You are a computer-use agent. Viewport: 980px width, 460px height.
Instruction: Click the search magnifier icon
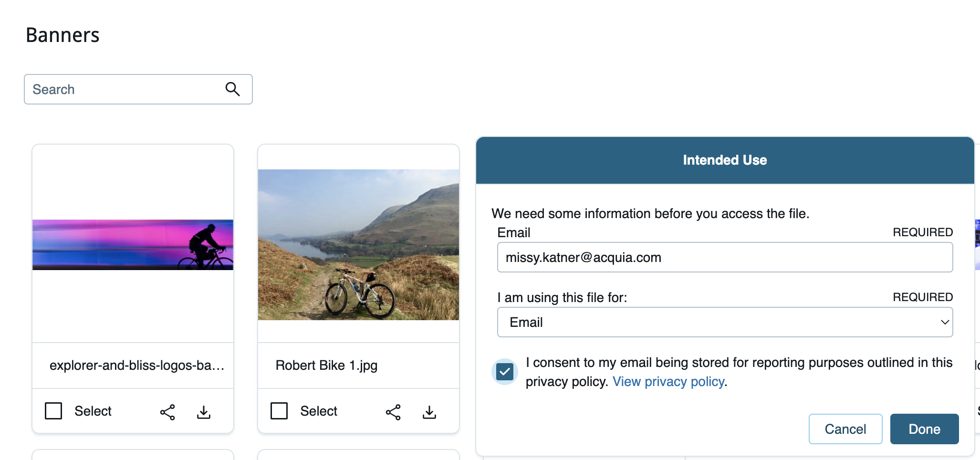232,89
